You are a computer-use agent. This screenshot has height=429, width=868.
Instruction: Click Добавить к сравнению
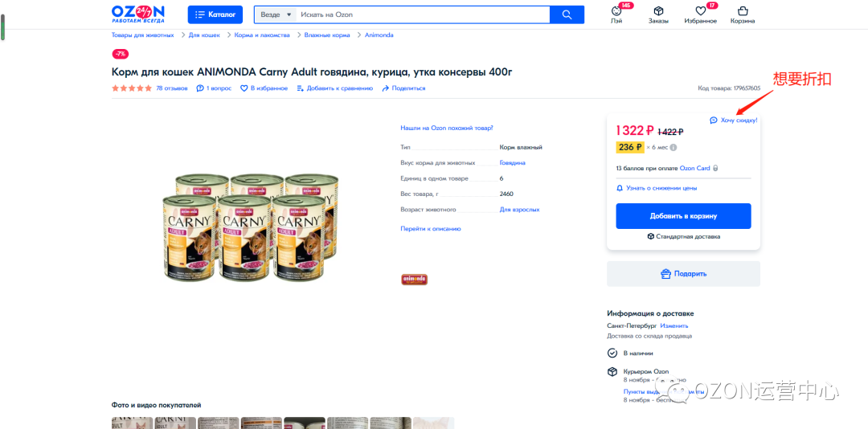[x=334, y=88]
